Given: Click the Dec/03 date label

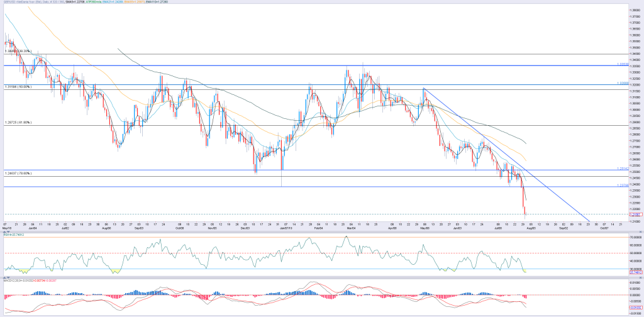Looking at the screenshot, I should pos(247,227).
